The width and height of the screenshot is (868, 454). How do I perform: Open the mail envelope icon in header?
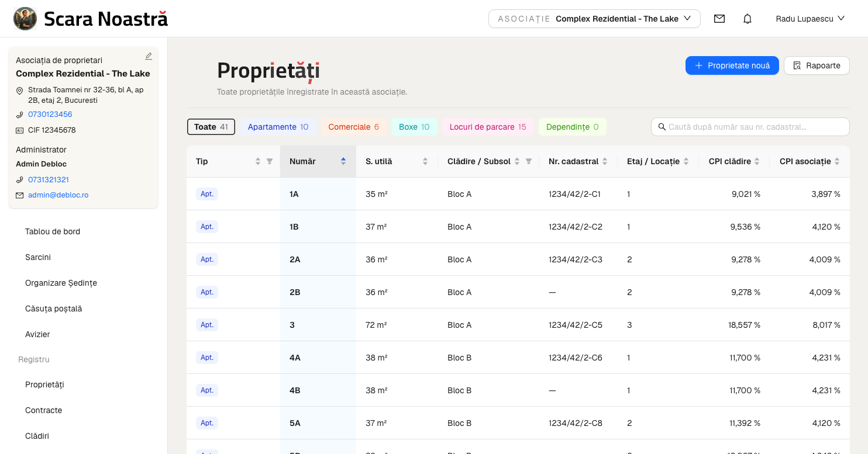tap(719, 19)
